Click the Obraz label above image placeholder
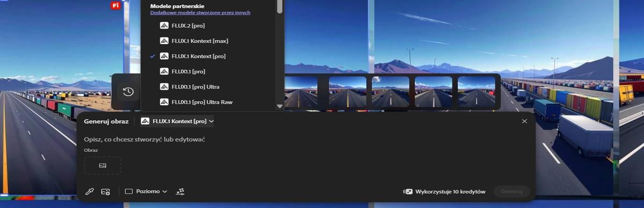 (x=91, y=150)
